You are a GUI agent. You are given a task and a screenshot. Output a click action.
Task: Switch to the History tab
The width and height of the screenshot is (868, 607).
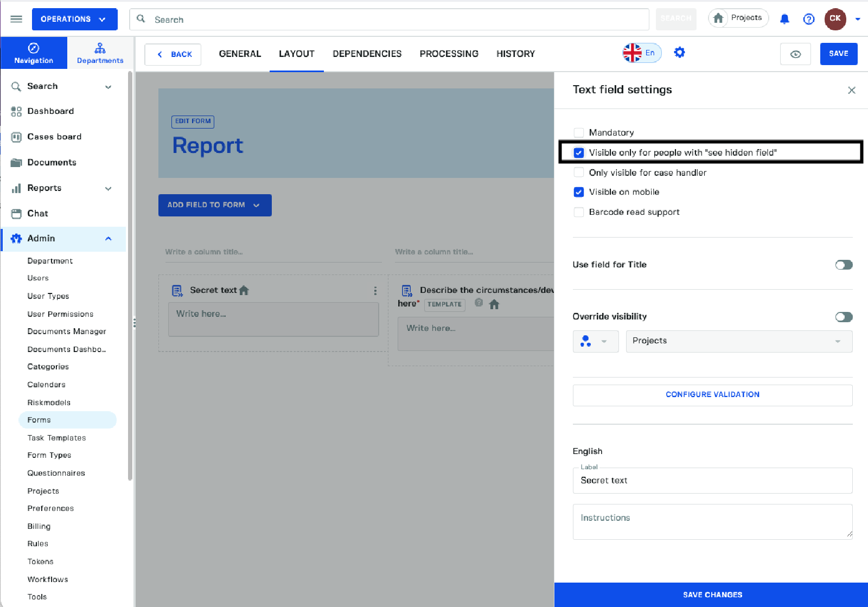coord(515,54)
